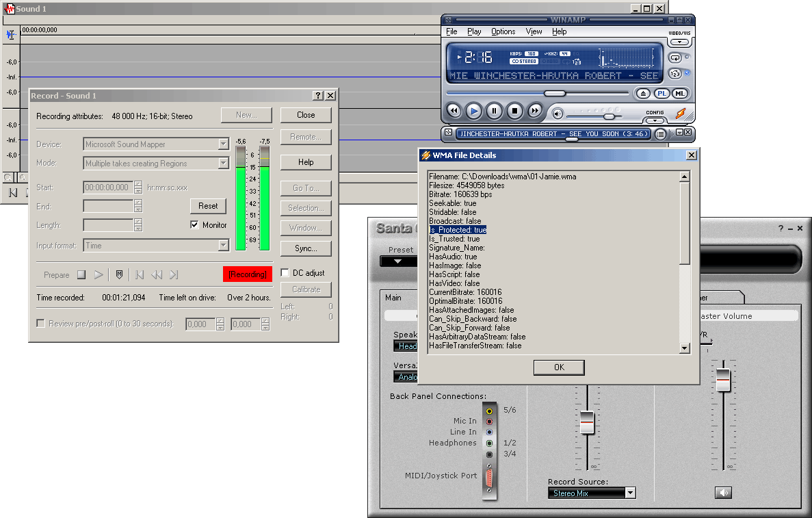
Task: Stop playback in Winamp
Action: (514, 111)
